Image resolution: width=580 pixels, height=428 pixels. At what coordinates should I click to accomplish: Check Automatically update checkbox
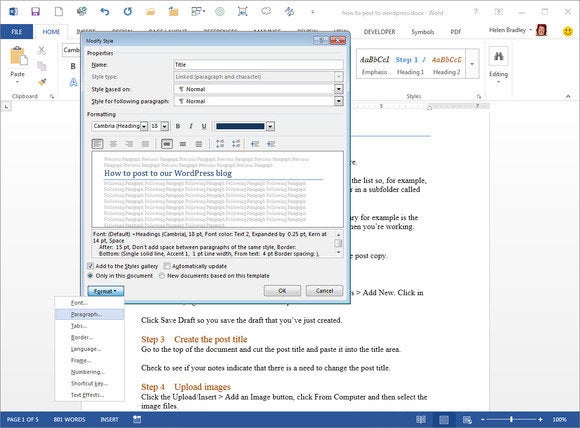coord(167,266)
